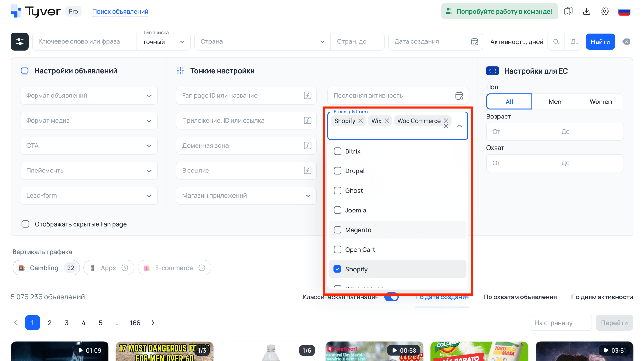Image resolution: width=644 pixels, height=361 pixels.
Task: Select the Men gender tab
Action: [x=555, y=101]
